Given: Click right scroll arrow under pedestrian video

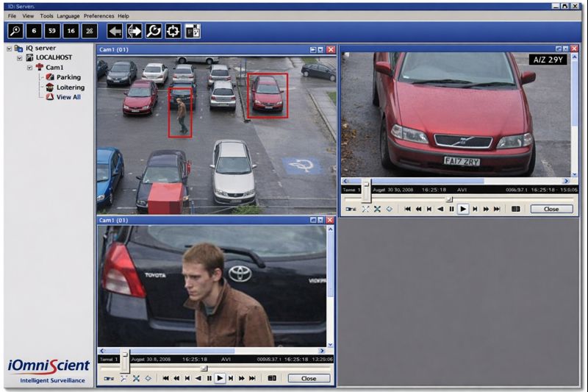Looking at the screenshot, I should click(x=322, y=351).
